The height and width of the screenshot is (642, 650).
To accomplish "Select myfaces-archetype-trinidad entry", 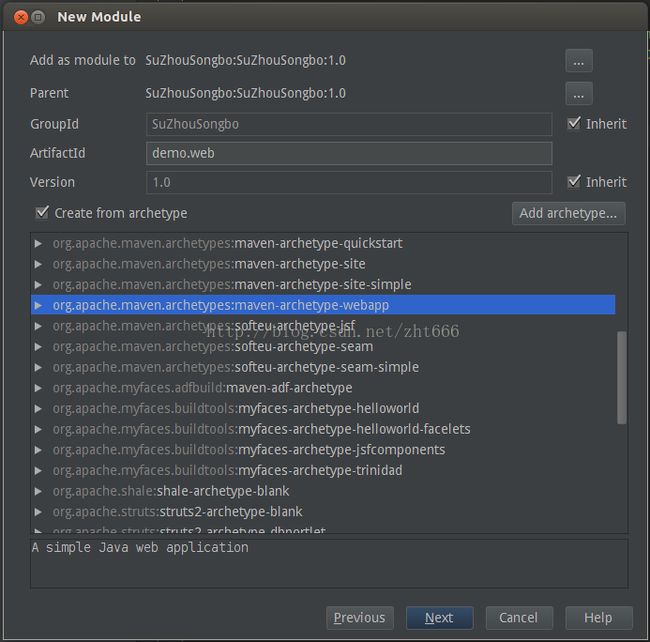I will (x=227, y=470).
